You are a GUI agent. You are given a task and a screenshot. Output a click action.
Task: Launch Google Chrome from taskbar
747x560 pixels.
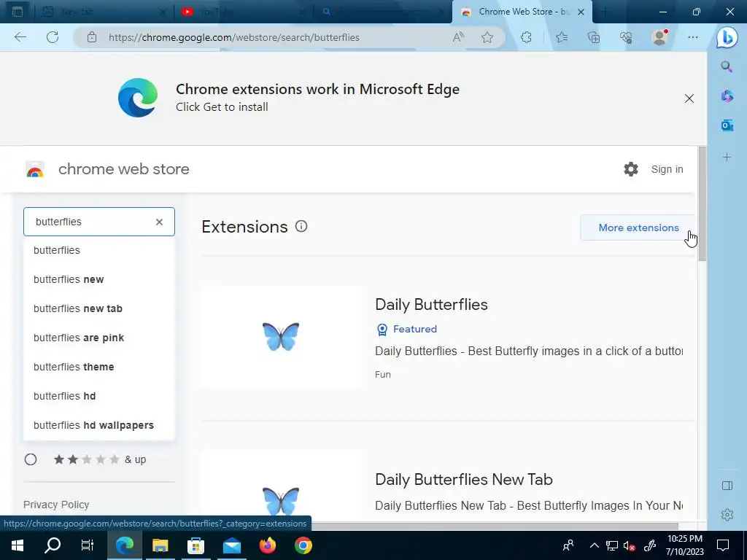point(303,545)
